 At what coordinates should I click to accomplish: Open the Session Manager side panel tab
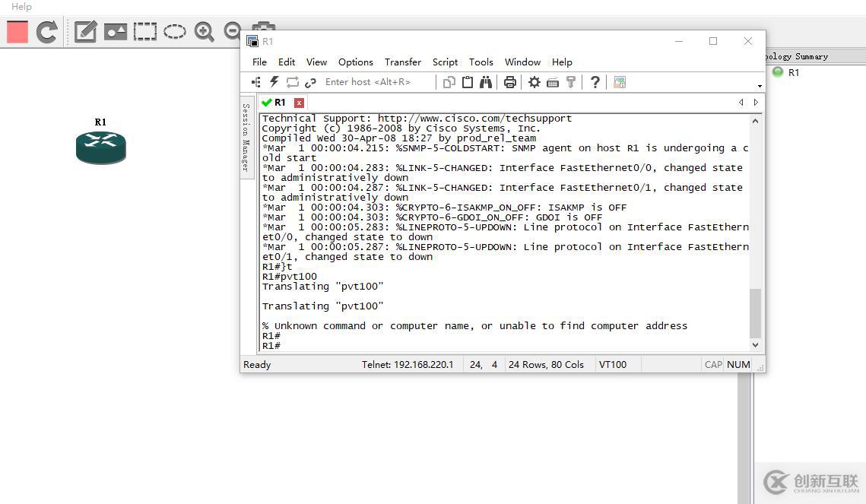246,137
